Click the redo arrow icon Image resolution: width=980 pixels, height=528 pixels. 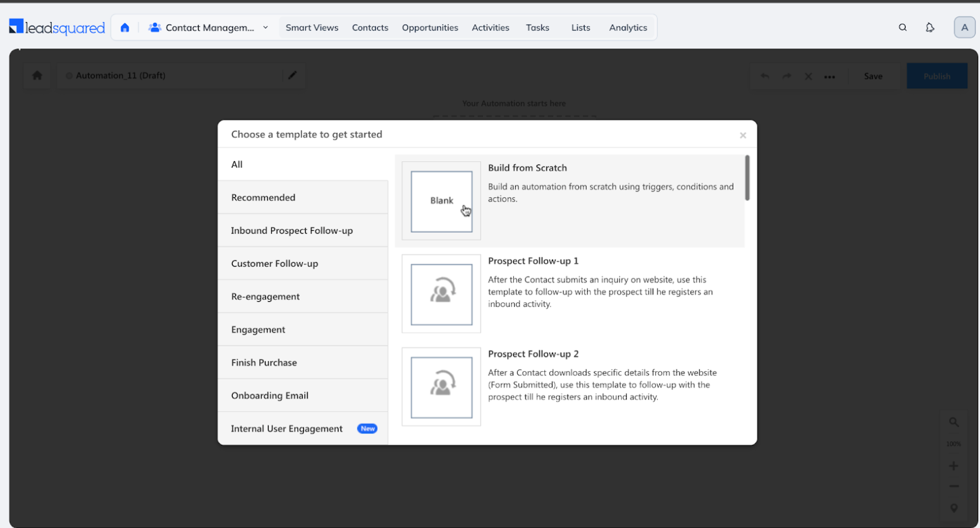tap(786, 76)
